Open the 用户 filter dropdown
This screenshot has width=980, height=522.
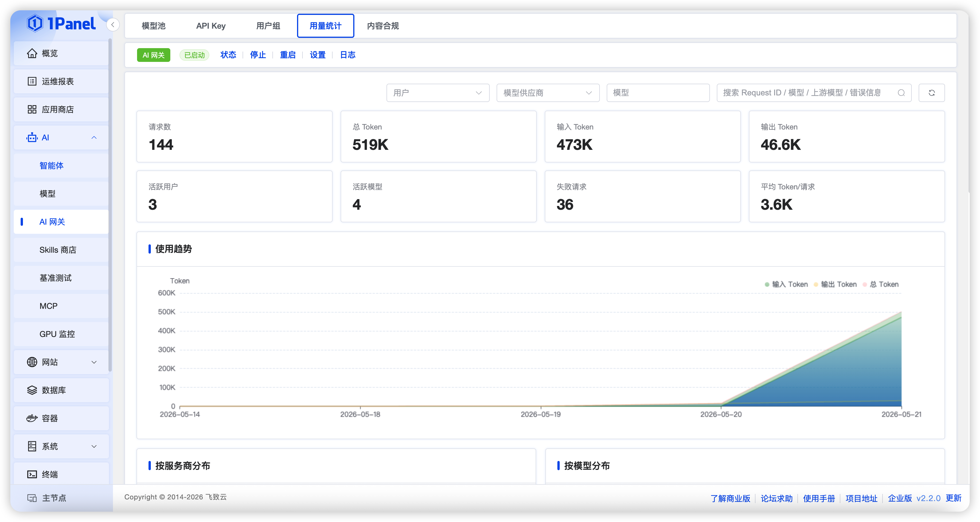pos(438,93)
